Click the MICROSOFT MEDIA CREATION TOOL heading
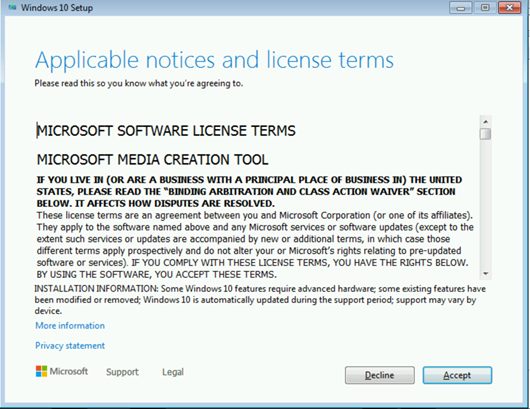The image size is (530, 409). (152, 160)
